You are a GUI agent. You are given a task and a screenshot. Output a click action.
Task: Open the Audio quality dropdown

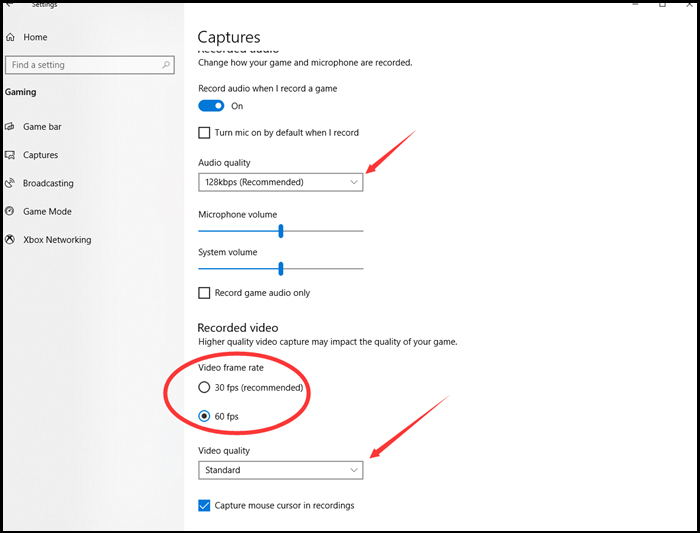(280, 182)
